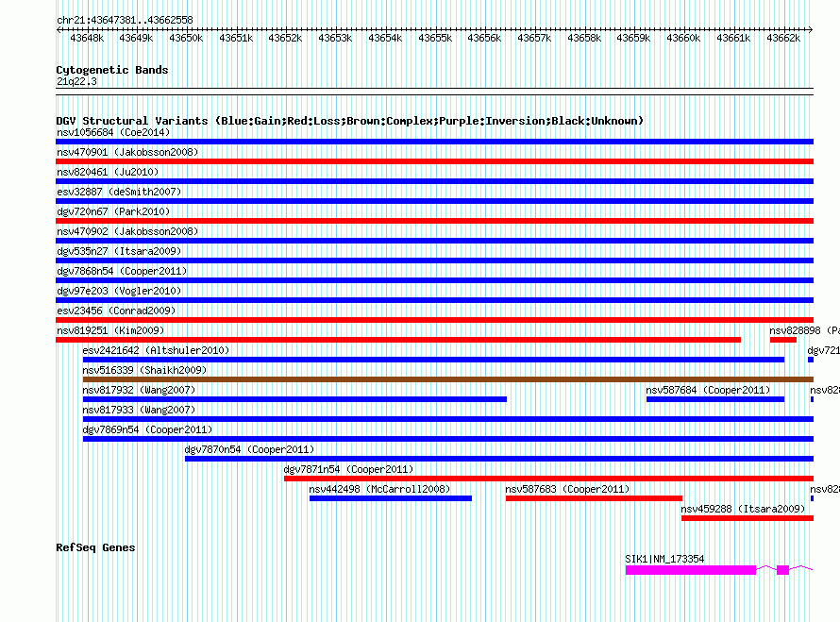Click the dgv535n27 (Itsara2009) label

pyautogui.click(x=119, y=251)
